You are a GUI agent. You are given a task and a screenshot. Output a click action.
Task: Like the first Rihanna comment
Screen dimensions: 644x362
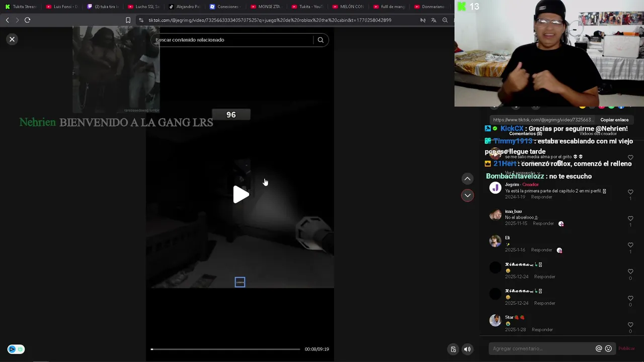pyautogui.click(x=630, y=271)
